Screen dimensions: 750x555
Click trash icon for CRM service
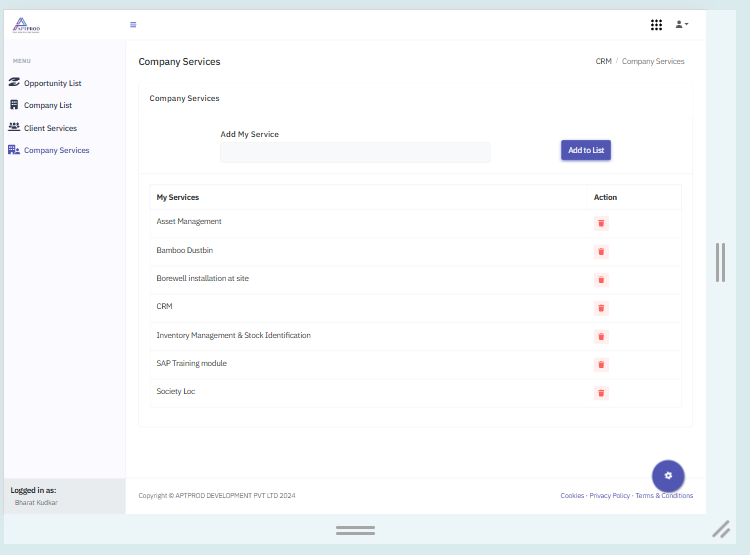click(x=601, y=308)
